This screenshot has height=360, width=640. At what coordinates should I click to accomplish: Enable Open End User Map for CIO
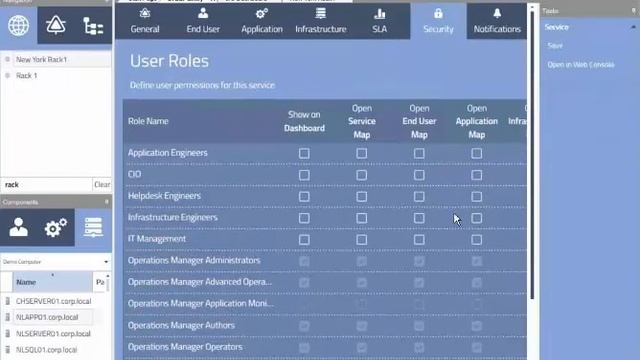(x=419, y=175)
